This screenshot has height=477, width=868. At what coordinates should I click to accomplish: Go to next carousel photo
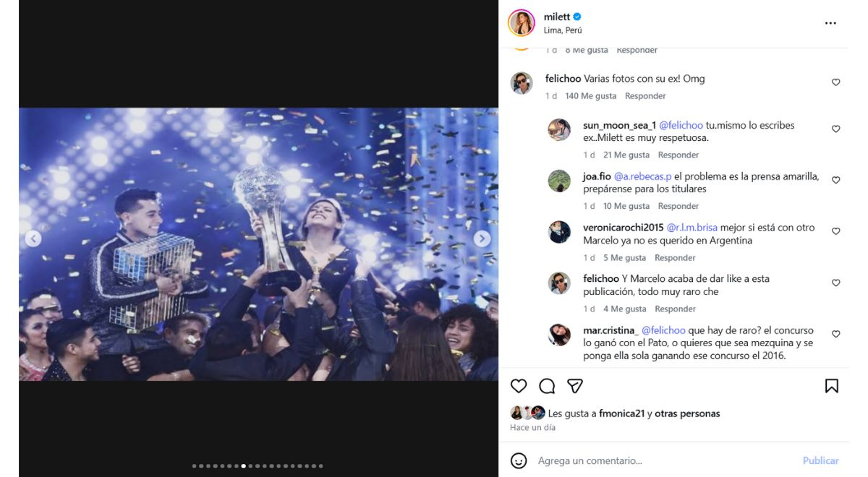482,239
